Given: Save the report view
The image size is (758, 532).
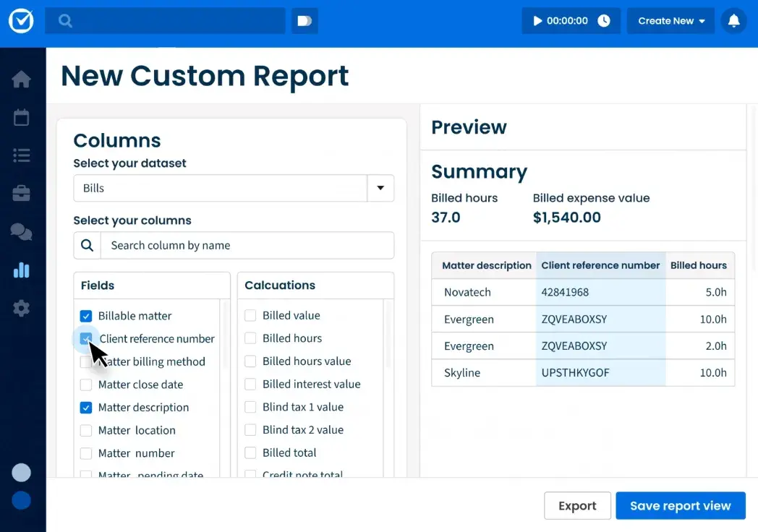Looking at the screenshot, I should click(x=680, y=505).
